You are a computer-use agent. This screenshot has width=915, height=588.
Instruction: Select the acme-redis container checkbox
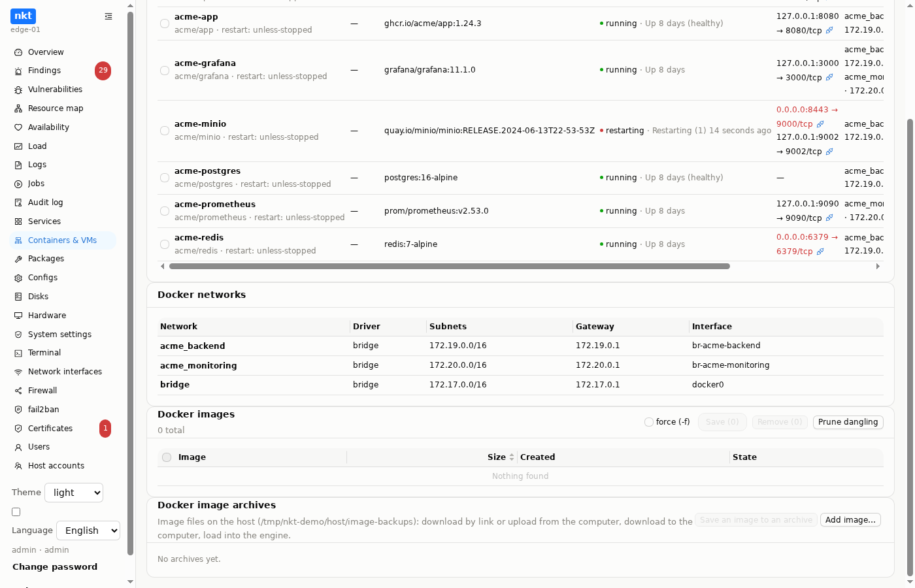point(165,244)
